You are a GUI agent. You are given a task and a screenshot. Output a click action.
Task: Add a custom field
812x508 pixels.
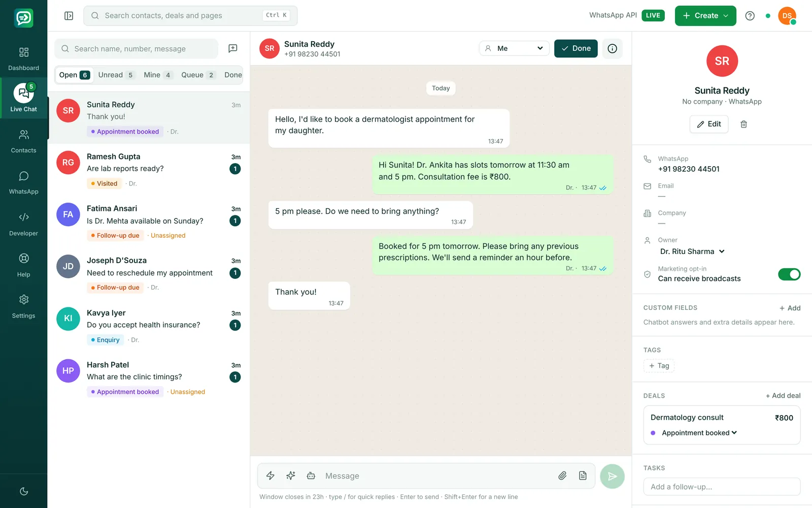(790, 308)
